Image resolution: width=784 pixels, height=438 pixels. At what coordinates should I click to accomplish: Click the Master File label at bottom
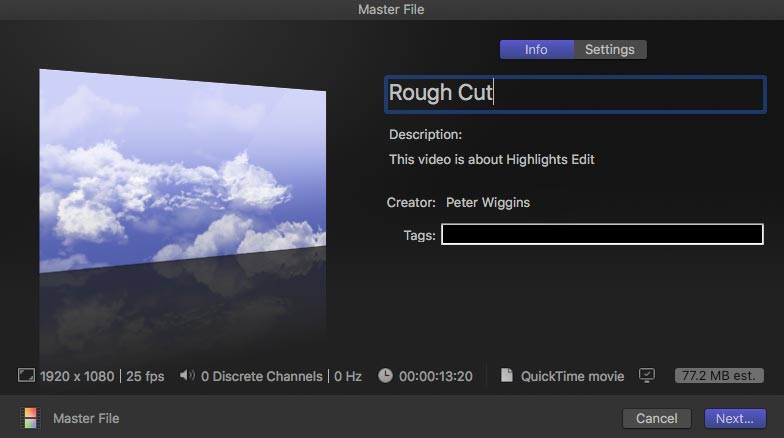tap(86, 418)
